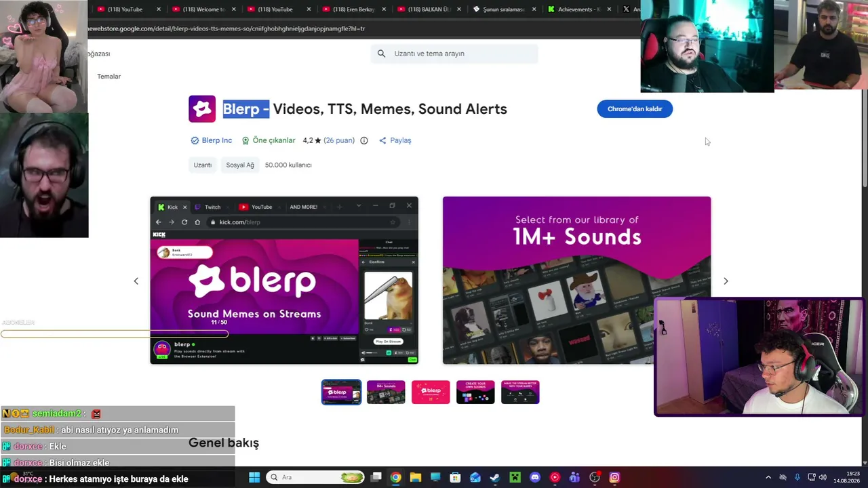Close the Eren Berkay YouTube tab
Viewport: 868px width, 488px height.
coord(384,9)
